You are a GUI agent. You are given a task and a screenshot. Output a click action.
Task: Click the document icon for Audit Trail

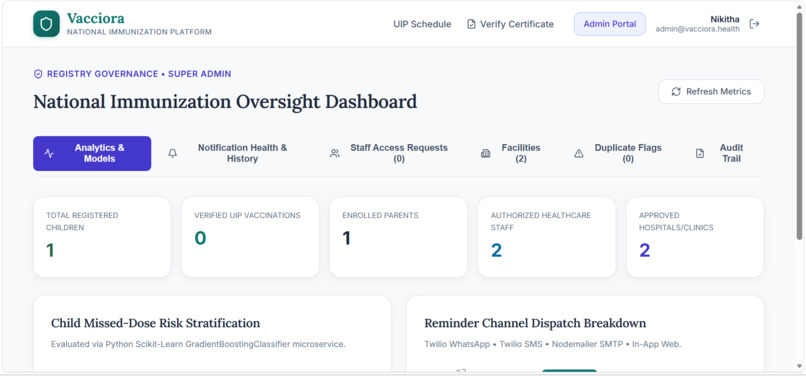coord(700,153)
